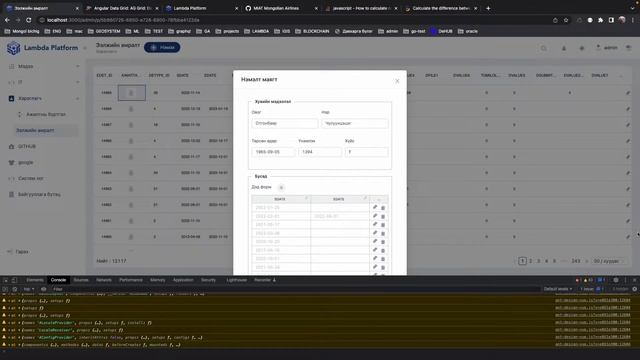640x360 pixels.
Task: Open the Default levels dropdown in console
Action: click(558, 289)
